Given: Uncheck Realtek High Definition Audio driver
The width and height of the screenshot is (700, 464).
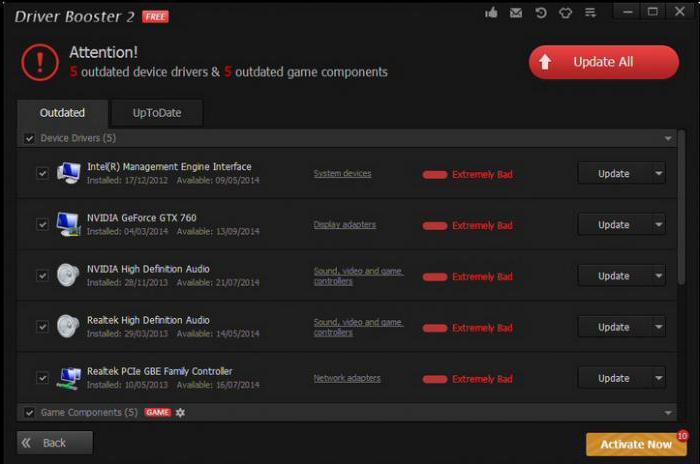Looking at the screenshot, I should pos(42,326).
